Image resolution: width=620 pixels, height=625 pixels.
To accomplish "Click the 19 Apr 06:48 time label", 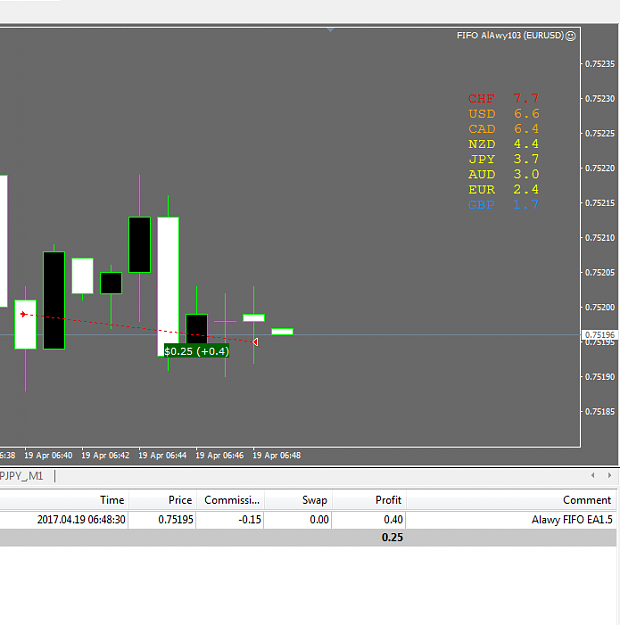I will tap(277, 455).
